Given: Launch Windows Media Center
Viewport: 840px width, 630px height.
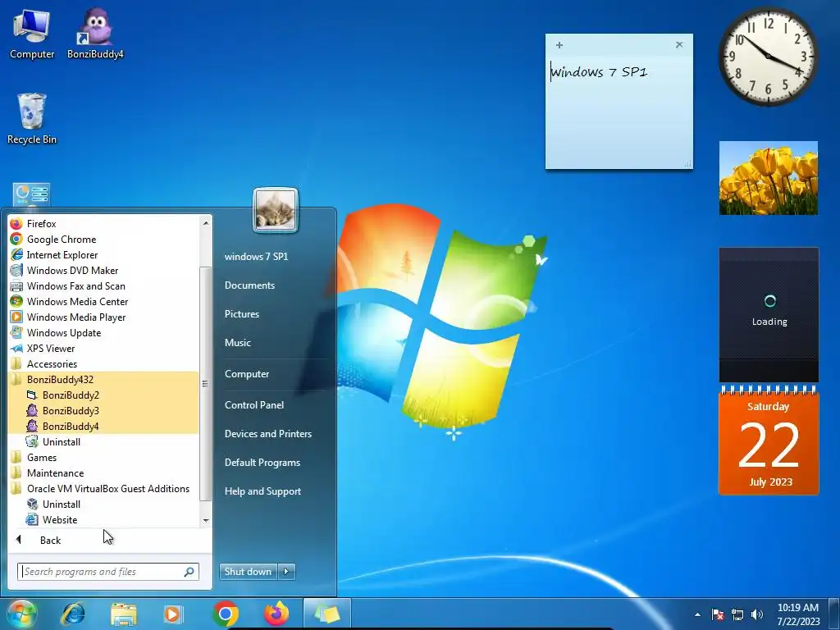Looking at the screenshot, I should pyautogui.click(x=103, y=301).
